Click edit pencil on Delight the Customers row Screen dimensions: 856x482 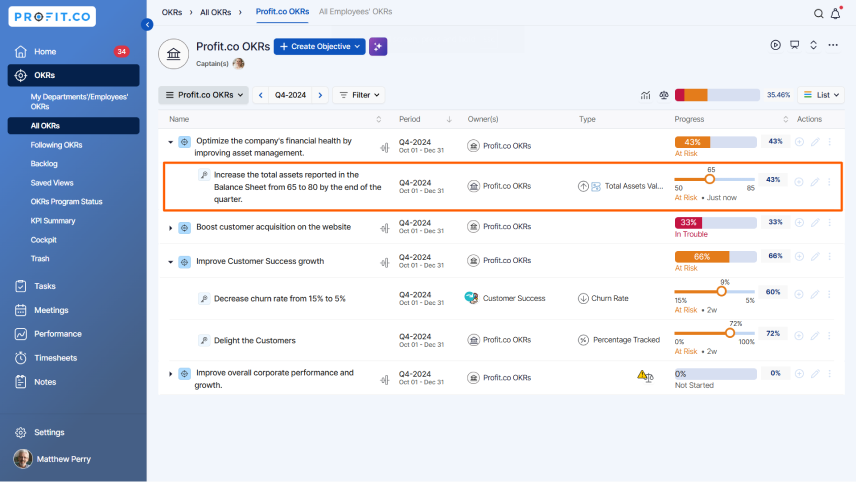(815, 335)
